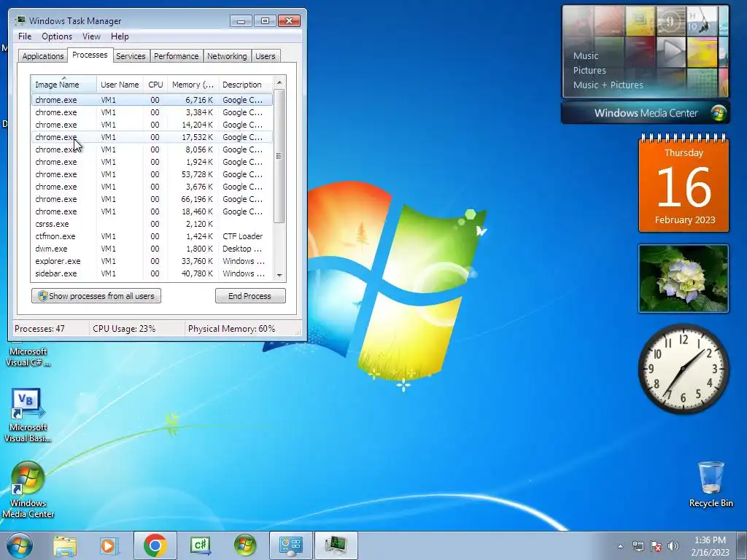The height and width of the screenshot is (560, 747).
Task: Select the ctfmon.exe process row
Action: [x=152, y=236]
